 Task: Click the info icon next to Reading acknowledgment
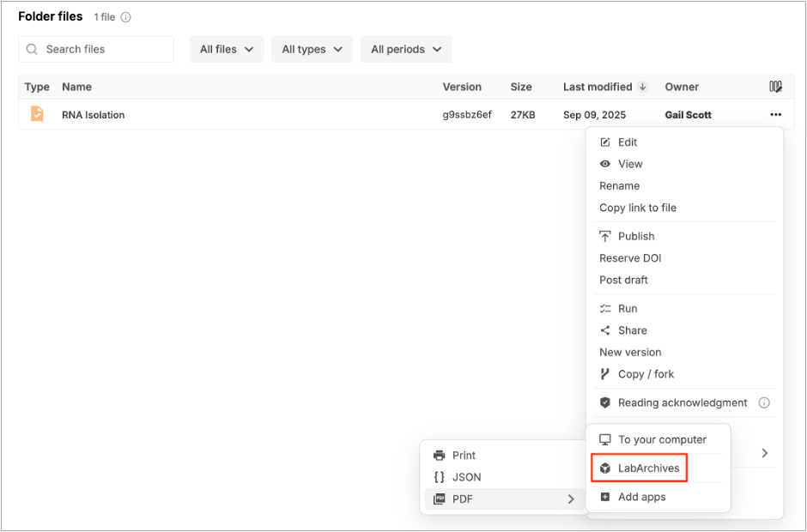point(764,402)
